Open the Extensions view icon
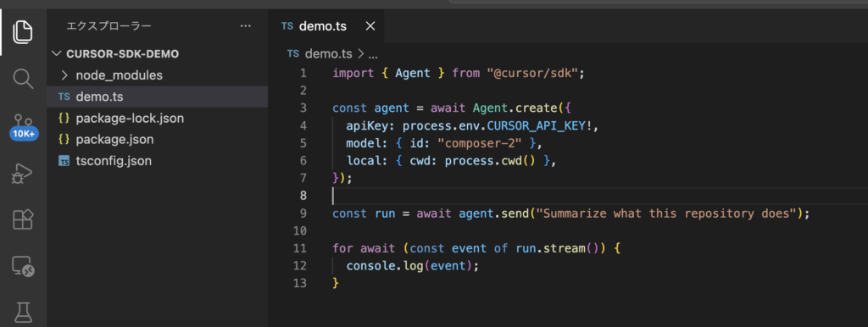868x327 pixels. coord(23,220)
